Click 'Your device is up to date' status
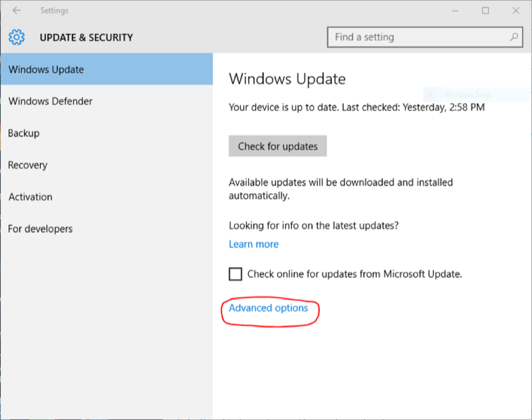 (356, 107)
